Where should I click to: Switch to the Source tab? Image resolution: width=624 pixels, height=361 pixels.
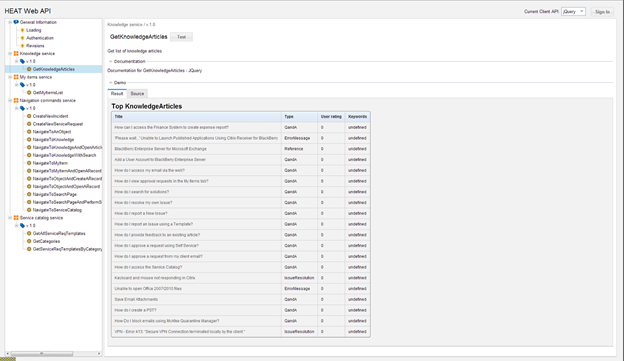(x=137, y=94)
